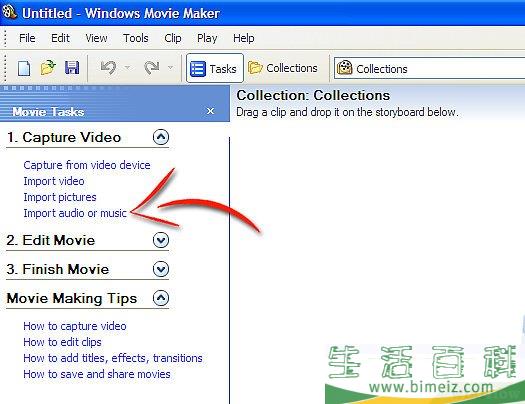
Task: Expand the Finish Movie section
Action: [x=161, y=269]
